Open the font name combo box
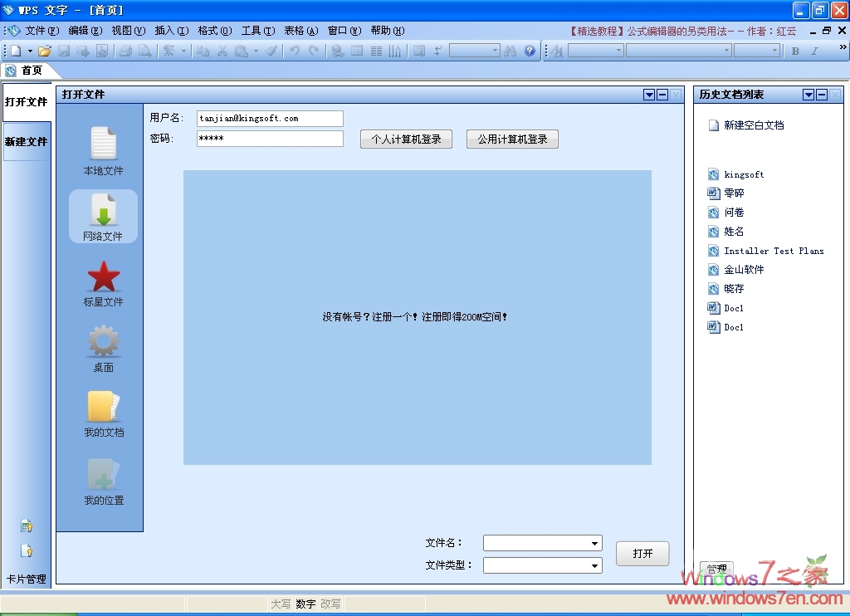The image size is (850, 616). click(x=679, y=51)
